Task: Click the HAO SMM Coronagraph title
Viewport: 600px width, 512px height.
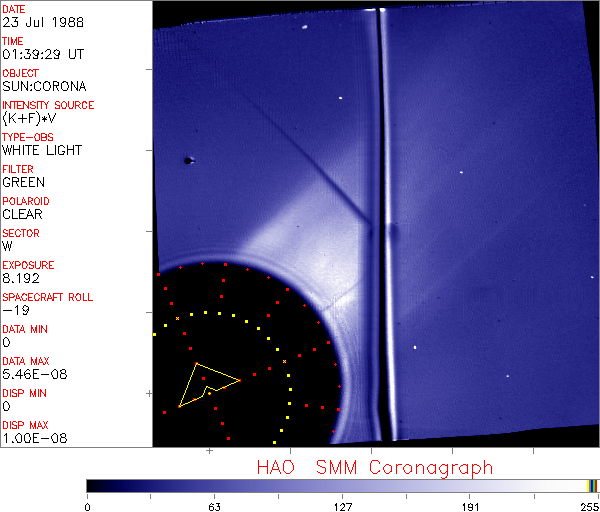Action: [x=375, y=467]
